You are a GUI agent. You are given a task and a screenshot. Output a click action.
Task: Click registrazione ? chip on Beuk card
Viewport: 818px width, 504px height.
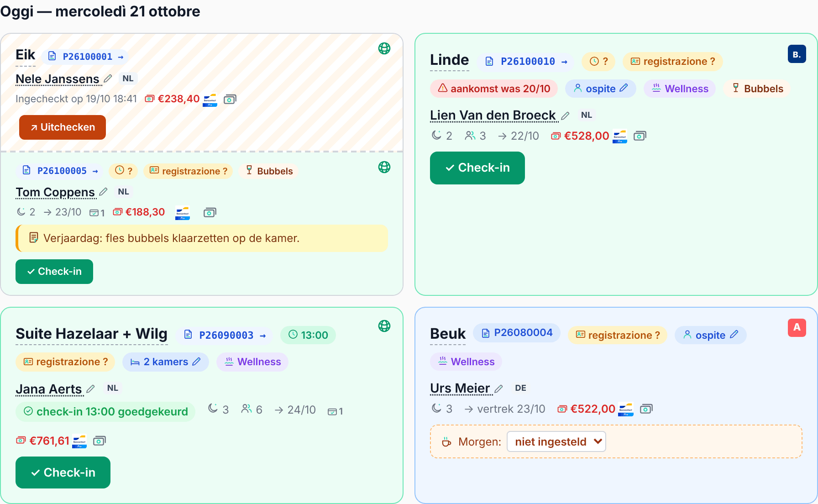click(618, 335)
